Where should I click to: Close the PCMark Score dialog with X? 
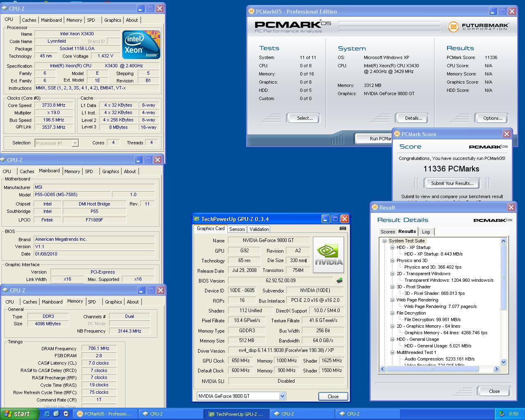tap(507, 134)
